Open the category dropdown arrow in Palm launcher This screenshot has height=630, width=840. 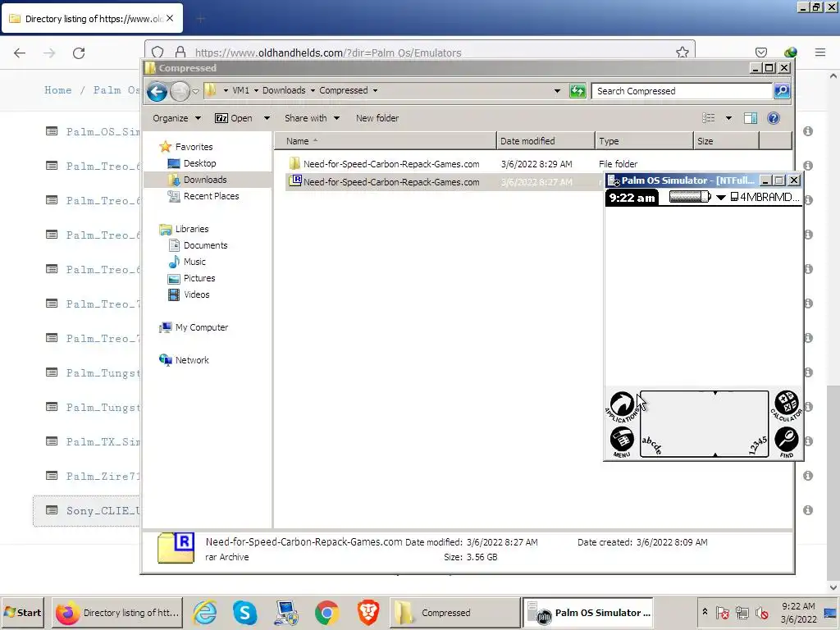720,198
